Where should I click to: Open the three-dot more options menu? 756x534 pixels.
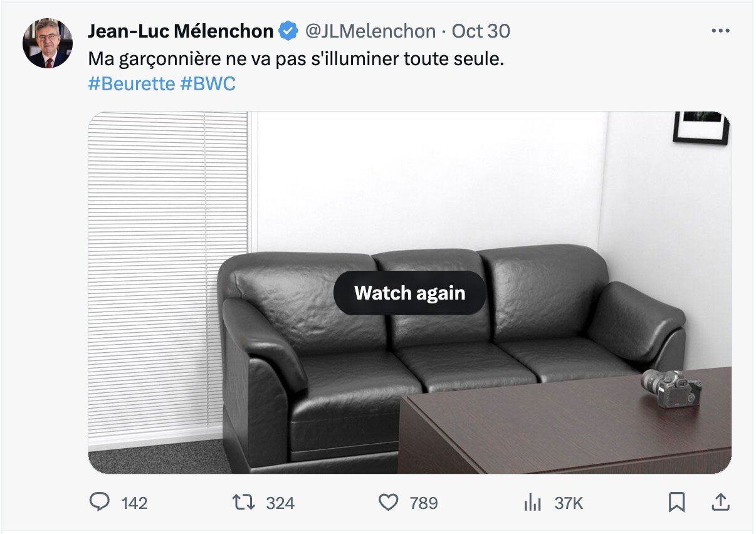[x=720, y=31]
